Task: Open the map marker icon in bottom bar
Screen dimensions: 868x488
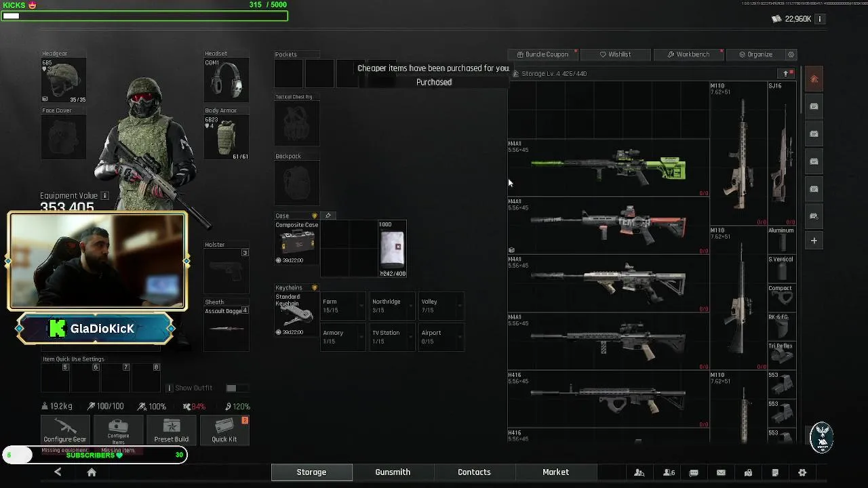Action: tap(748, 472)
